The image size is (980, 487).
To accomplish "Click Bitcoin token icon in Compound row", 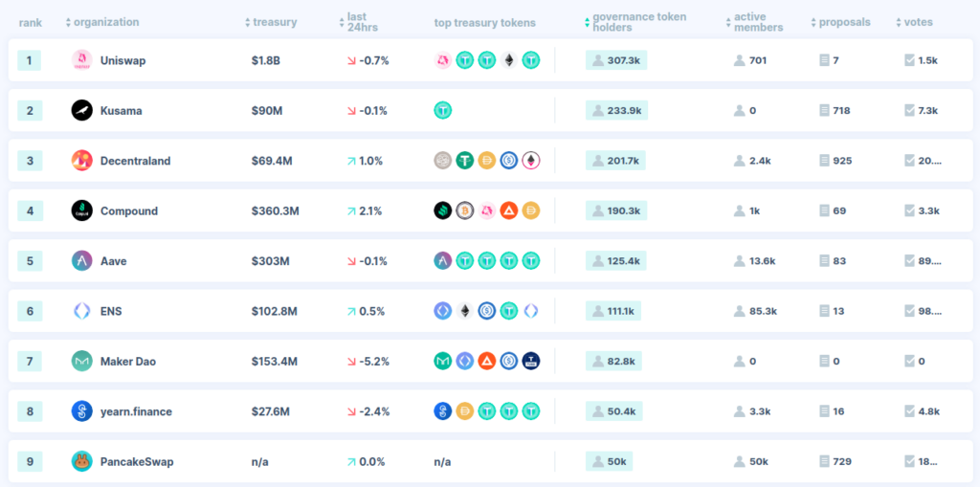I will tap(464, 210).
